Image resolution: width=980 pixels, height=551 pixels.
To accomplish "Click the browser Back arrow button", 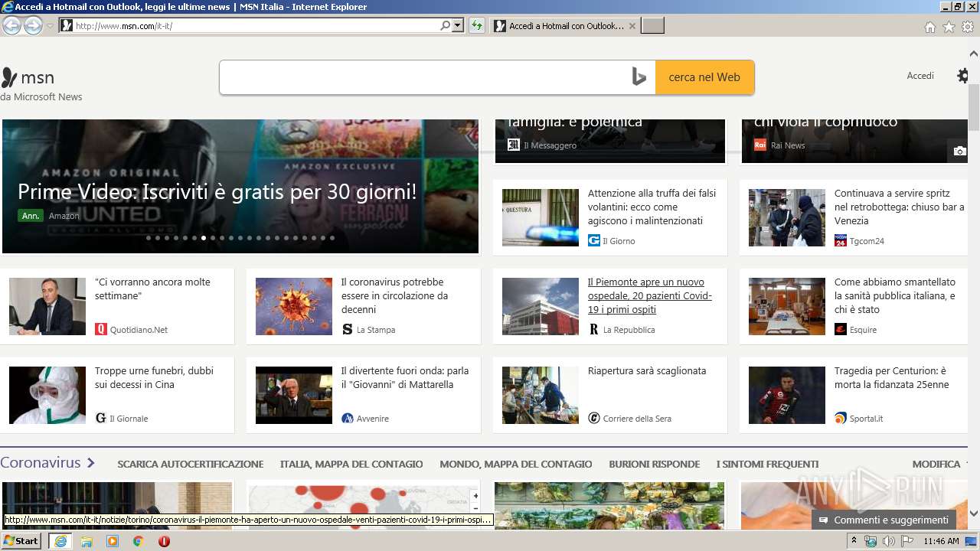I will coord(11,26).
